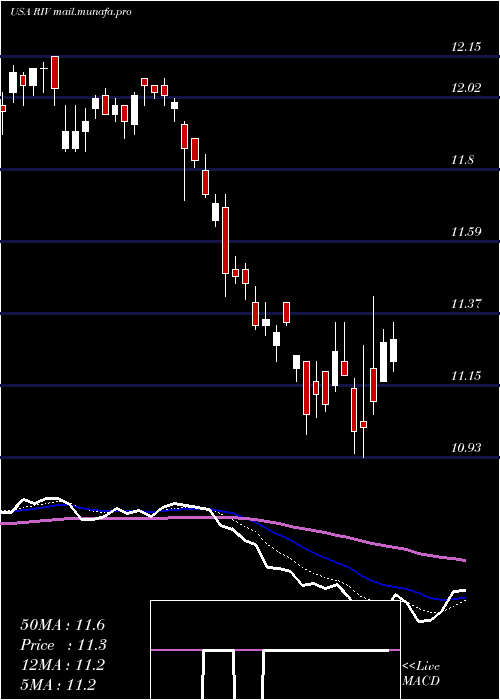Viewport: 500px width, 700px height.
Task: Click the 11.59 price level label
Action: tap(466, 232)
